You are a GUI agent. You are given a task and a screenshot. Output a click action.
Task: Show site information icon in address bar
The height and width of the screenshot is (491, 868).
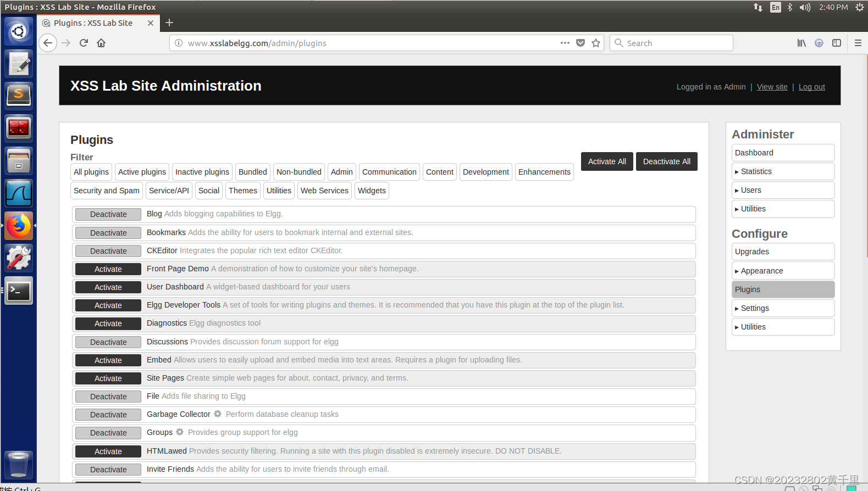pyautogui.click(x=179, y=43)
